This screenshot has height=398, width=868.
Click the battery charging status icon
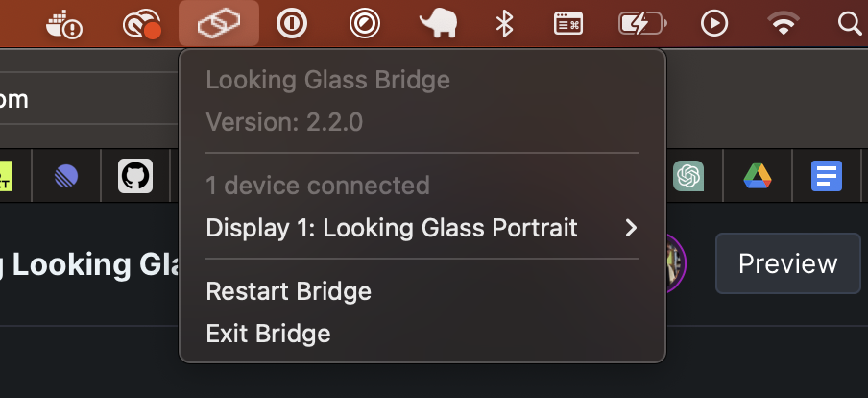tap(640, 24)
